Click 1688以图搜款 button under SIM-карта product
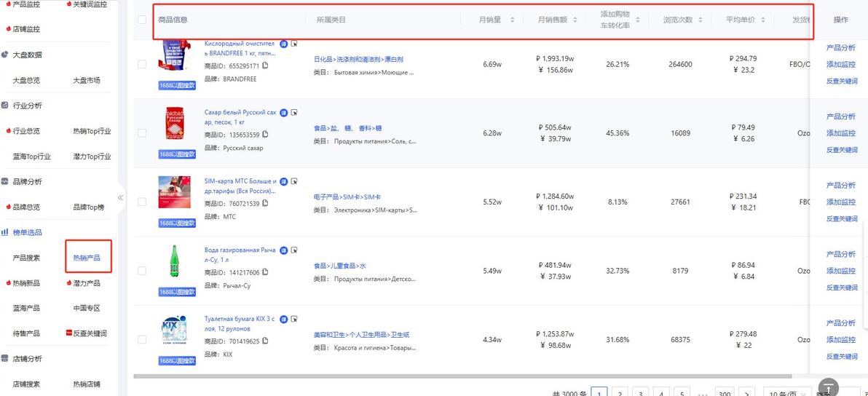This screenshot has width=868, height=396. [x=177, y=223]
